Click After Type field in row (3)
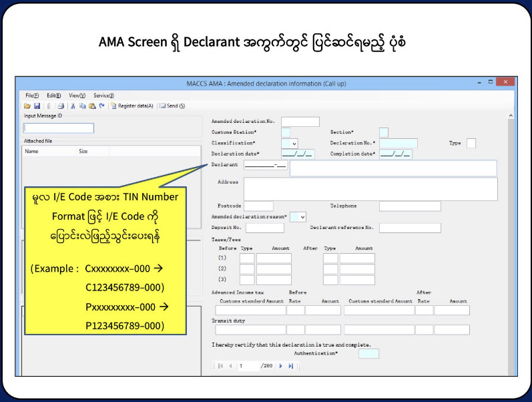The height and width of the screenshot is (402, 532). (330, 280)
